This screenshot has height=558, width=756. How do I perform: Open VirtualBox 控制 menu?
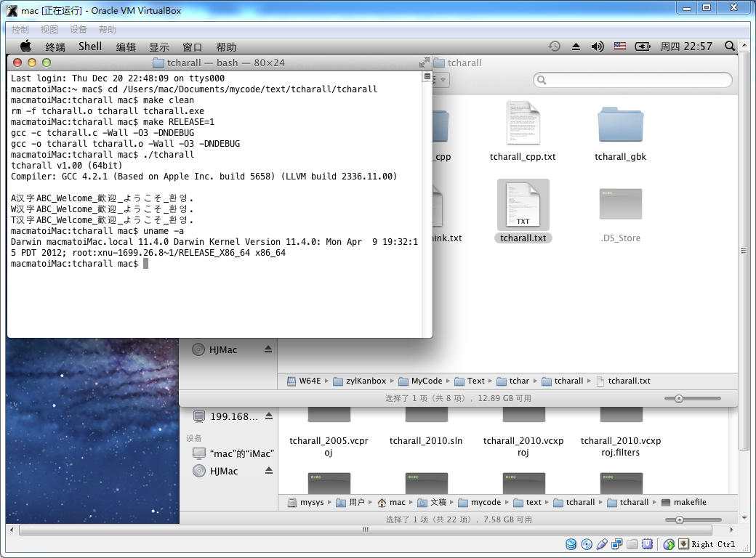coord(20,29)
